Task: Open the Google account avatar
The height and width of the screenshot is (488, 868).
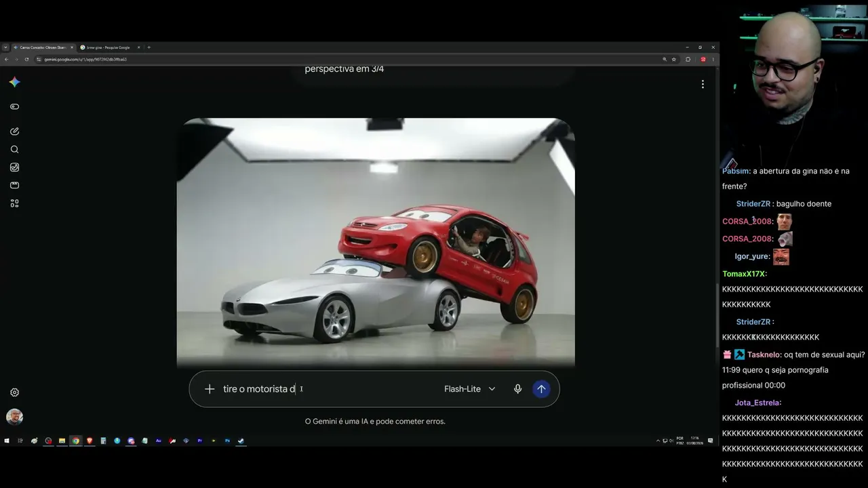Action: point(14,417)
